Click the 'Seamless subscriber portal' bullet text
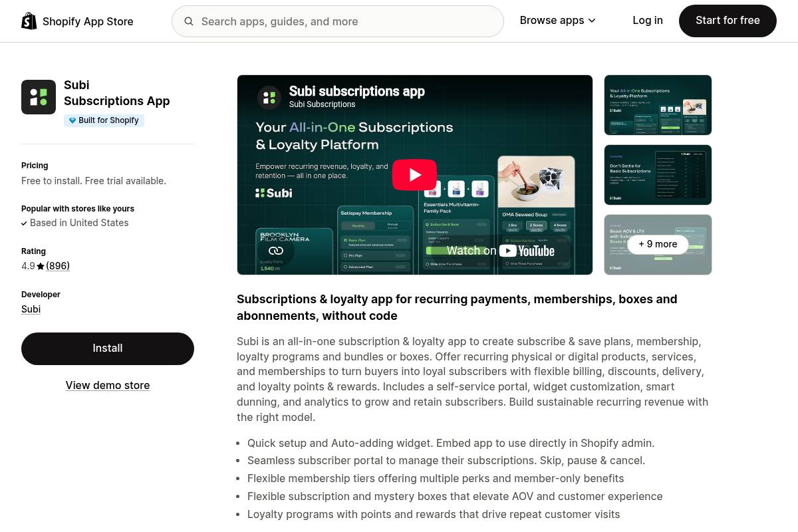The height and width of the screenshot is (532, 798). tap(446, 460)
